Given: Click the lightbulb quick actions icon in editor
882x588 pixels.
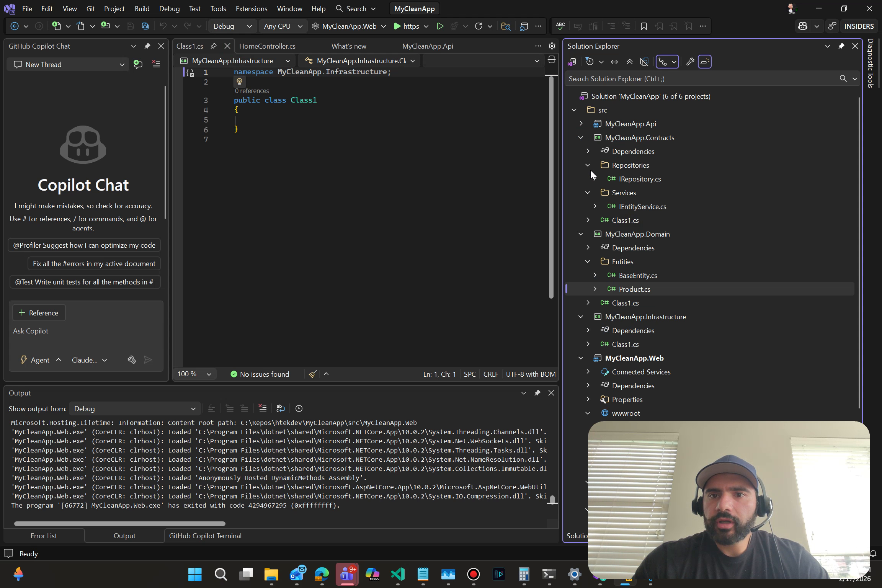Looking at the screenshot, I should click(239, 82).
